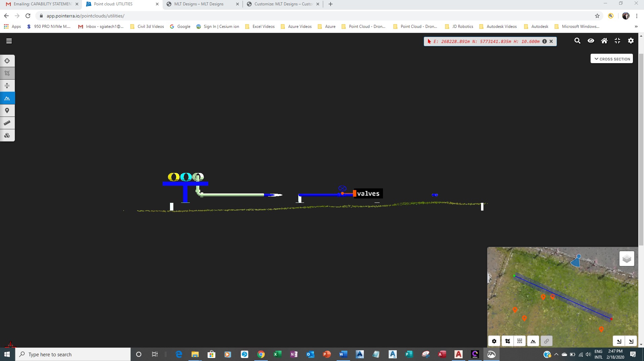
Task: Toggle the eye visibility icon
Action: point(591,41)
